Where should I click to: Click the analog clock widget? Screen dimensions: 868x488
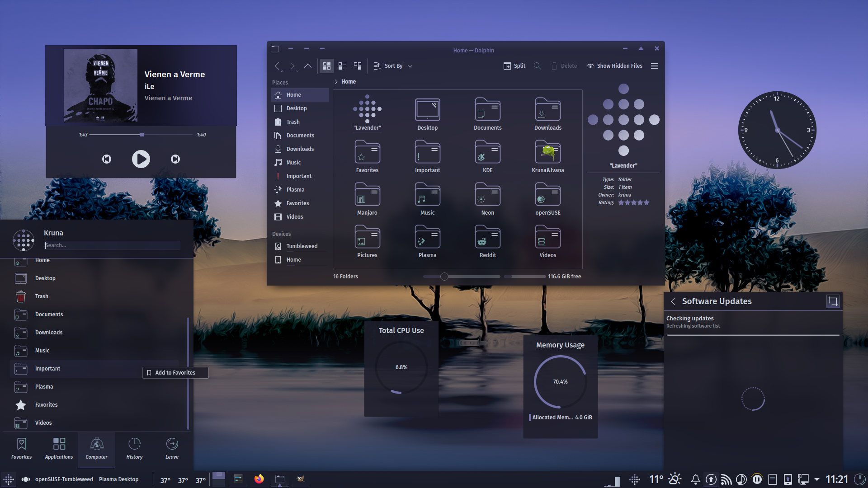[x=777, y=130]
